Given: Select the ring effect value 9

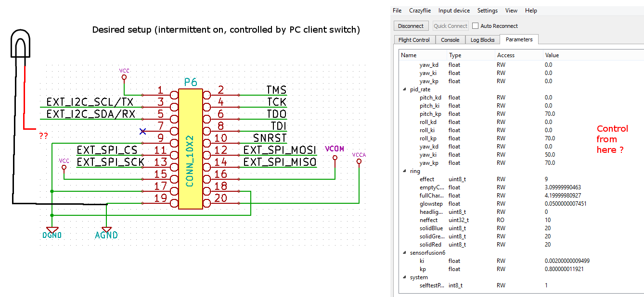Looking at the screenshot, I should point(546,179).
